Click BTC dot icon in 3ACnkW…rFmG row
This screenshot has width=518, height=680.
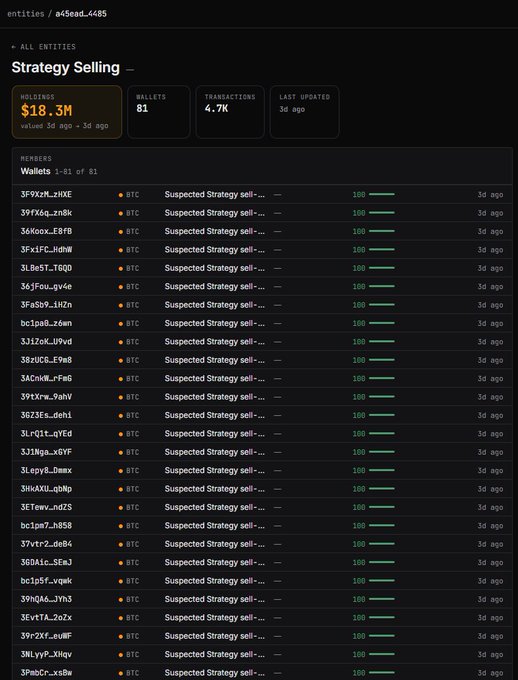coord(121,379)
